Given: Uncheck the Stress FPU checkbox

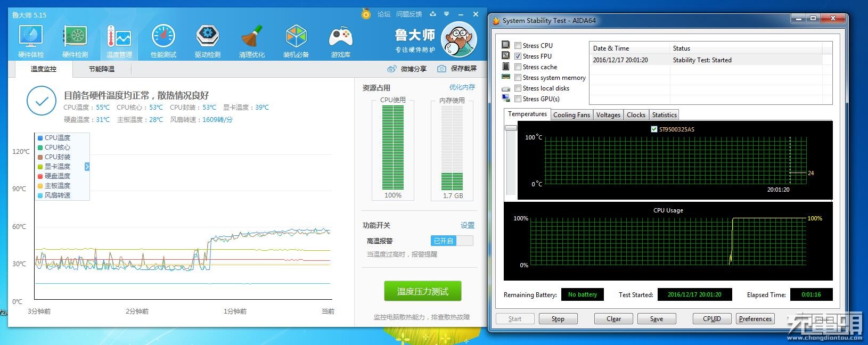Looking at the screenshot, I should tap(518, 56).
